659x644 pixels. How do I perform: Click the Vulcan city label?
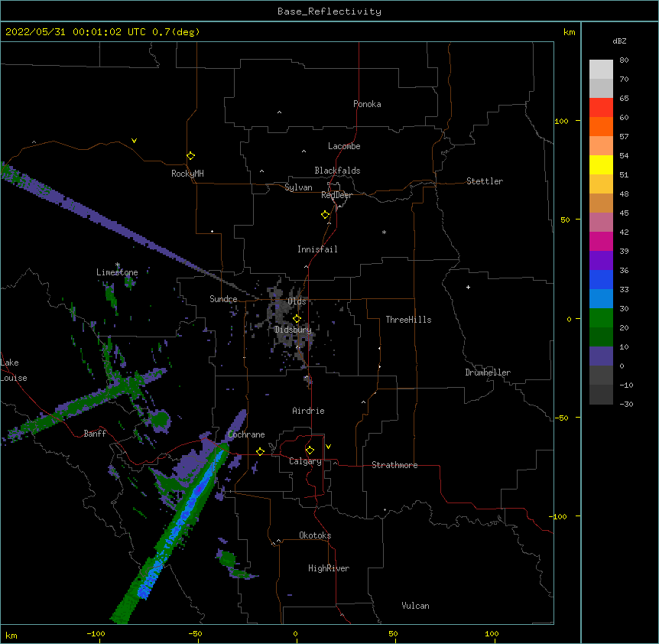[415, 606]
